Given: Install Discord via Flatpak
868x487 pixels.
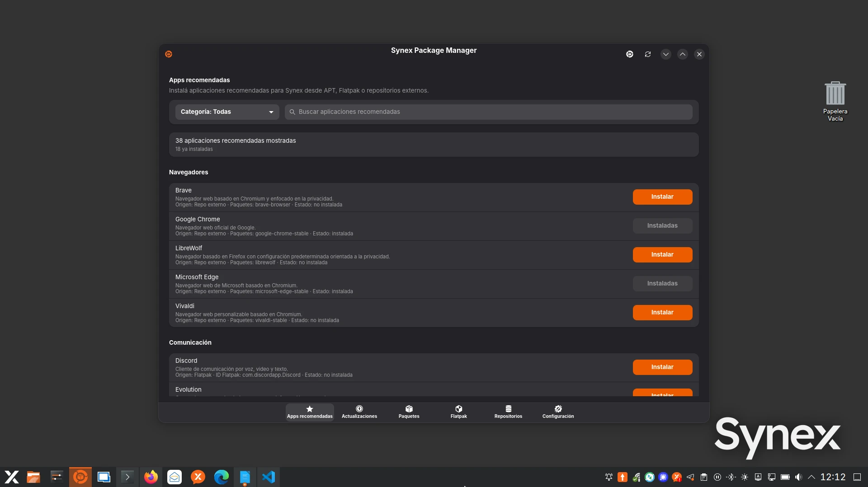Looking at the screenshot, I should [x=662, y=367].
